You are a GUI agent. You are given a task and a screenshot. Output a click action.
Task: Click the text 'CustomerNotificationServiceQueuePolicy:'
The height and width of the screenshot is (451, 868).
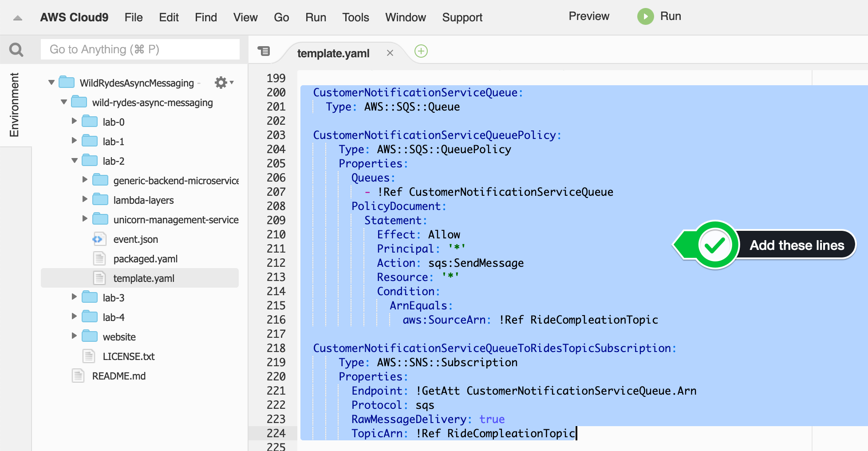pos(437,135)
